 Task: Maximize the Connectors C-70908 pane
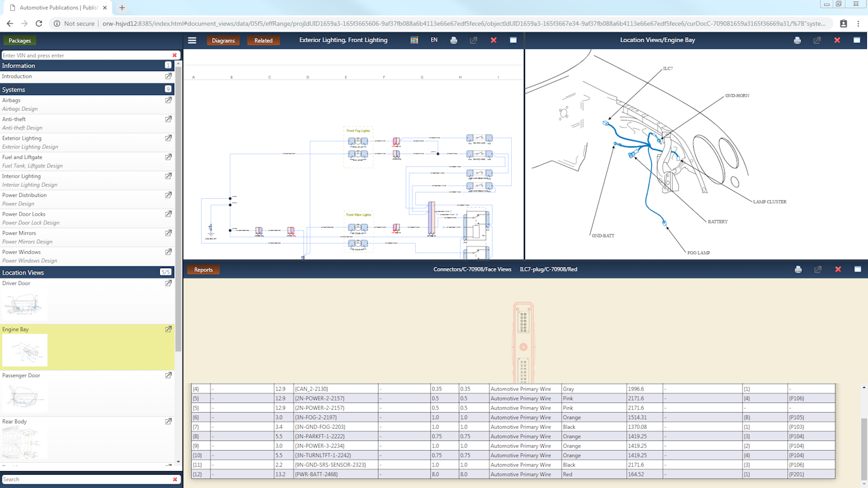(857, 269)
